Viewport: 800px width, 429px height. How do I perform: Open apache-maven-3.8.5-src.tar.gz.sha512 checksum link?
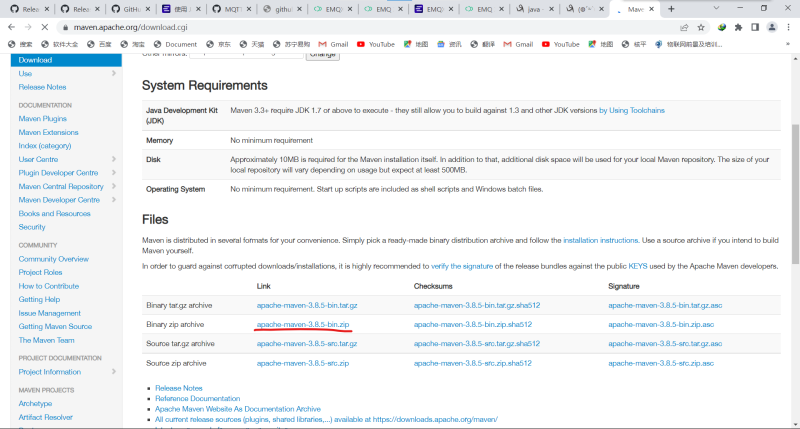click(476, 344)
